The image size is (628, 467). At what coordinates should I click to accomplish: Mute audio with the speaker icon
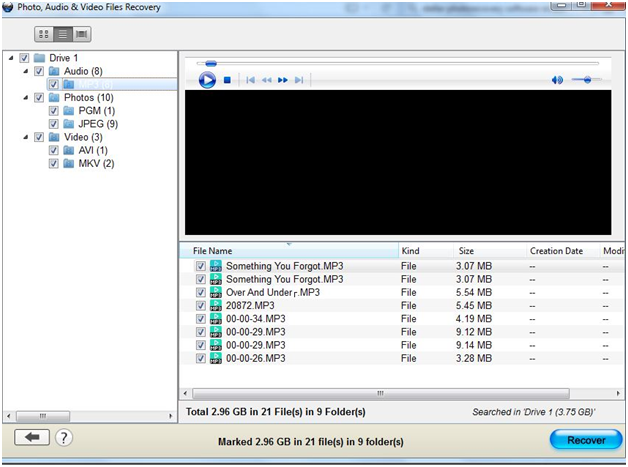coord(557,80)
